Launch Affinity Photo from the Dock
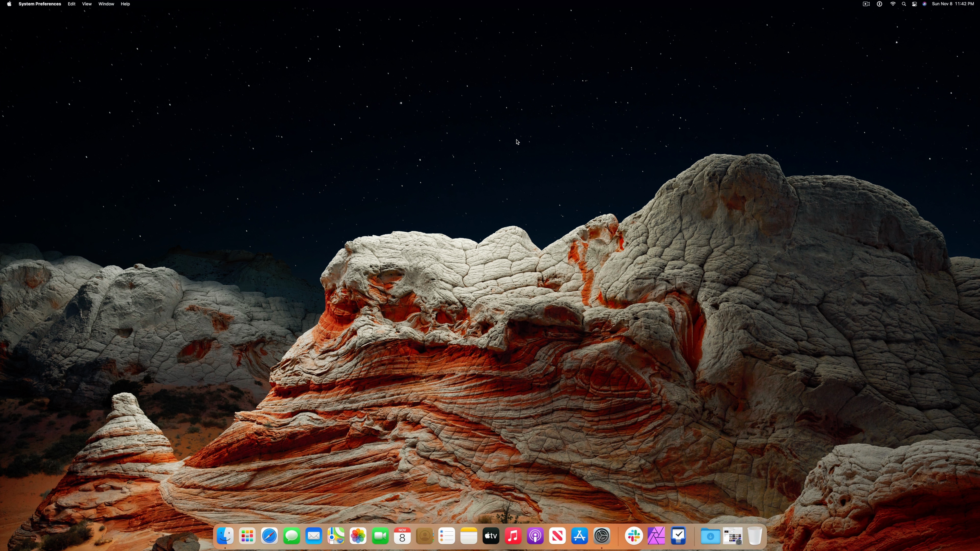The image size is (980, 551). pyautogui.click(x=656, y=536)
